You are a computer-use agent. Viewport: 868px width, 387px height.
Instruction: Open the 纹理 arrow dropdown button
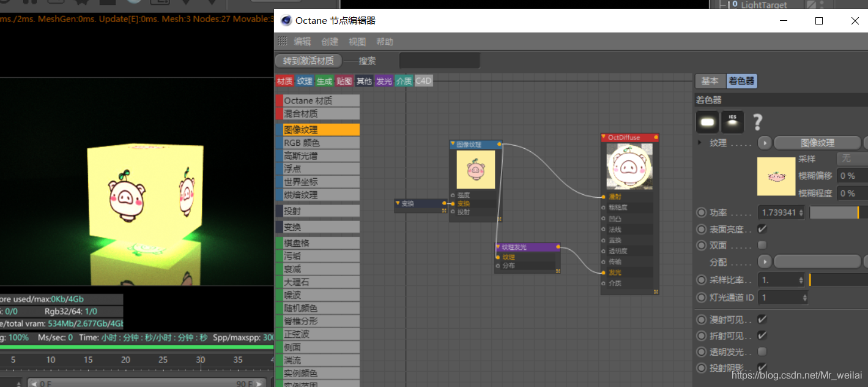[765, 143]
